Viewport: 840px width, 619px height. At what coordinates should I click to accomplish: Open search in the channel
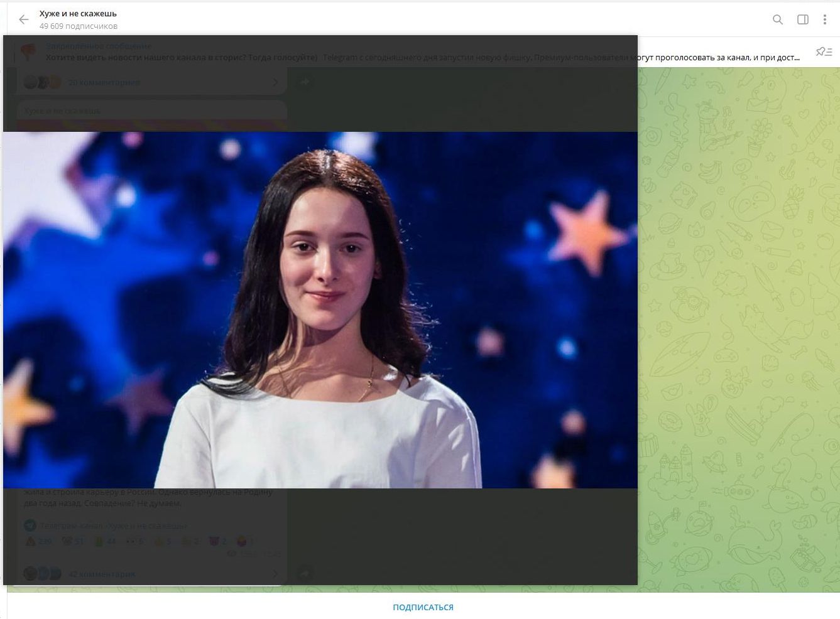[x=778, y=19]
